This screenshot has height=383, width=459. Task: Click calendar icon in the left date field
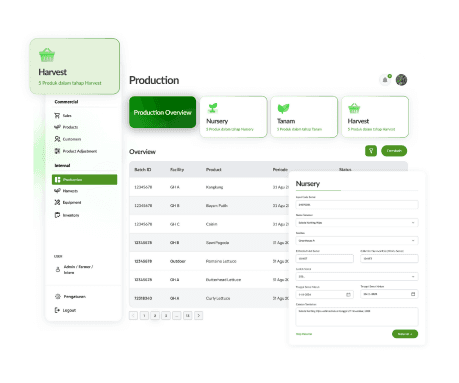click(x=348, y=295)
